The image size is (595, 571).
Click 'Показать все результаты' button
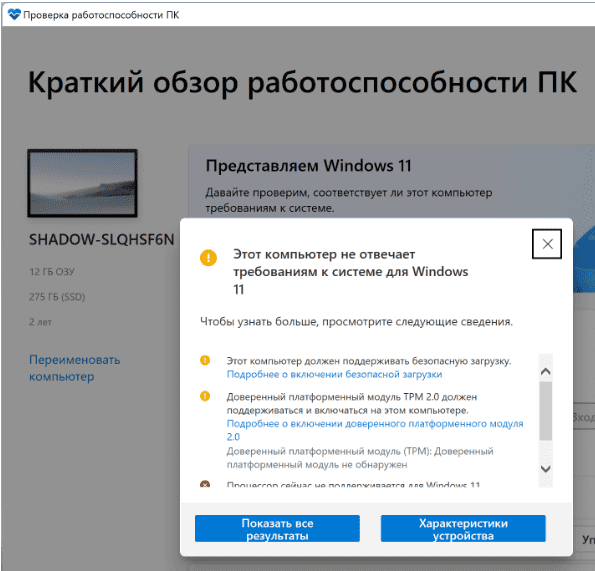coord(277,529)
